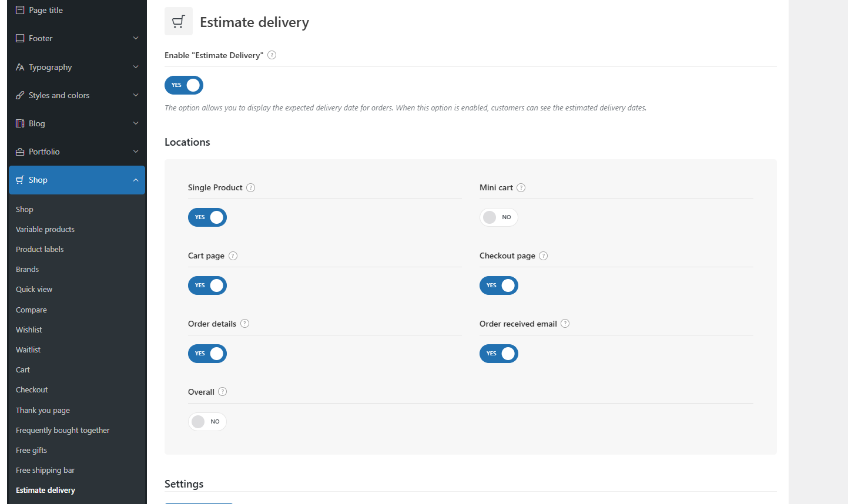Image resolution: width=848 pixels, height=504 pixels.
Task: Click the question mark beside Overall label
Action: [x=222, y=392]
